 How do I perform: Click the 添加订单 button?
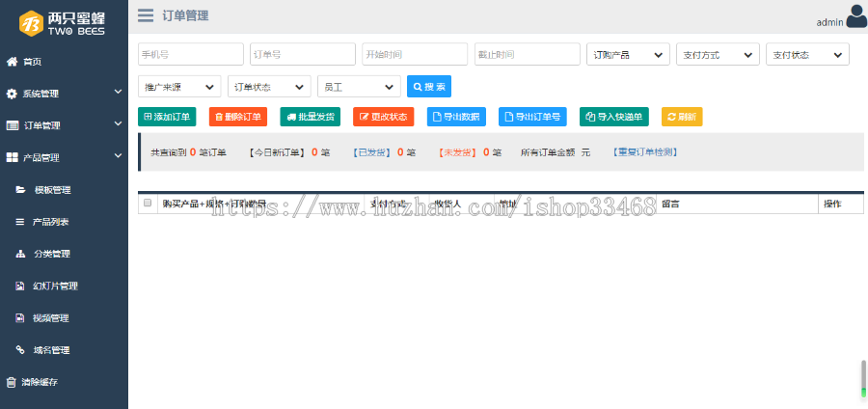pos(167,117)
